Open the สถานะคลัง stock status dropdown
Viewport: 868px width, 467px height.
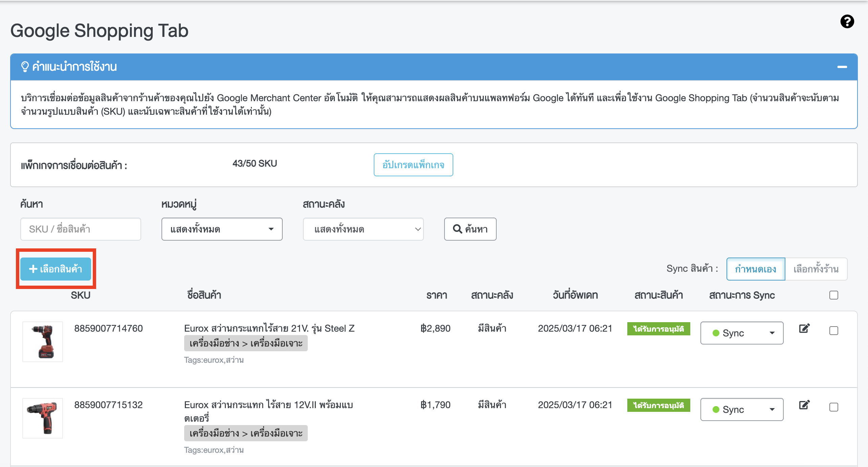pyautogui.click(x=363, y=229)
